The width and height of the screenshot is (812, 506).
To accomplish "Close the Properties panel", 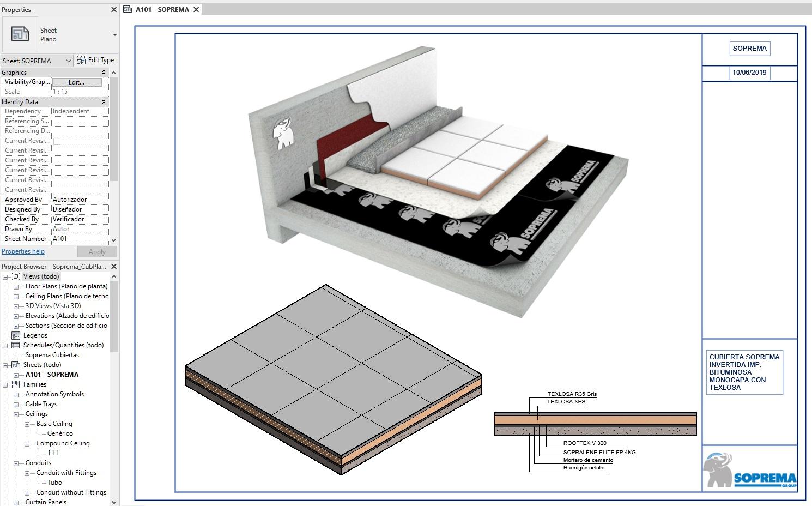I will (x=113, y=9).
